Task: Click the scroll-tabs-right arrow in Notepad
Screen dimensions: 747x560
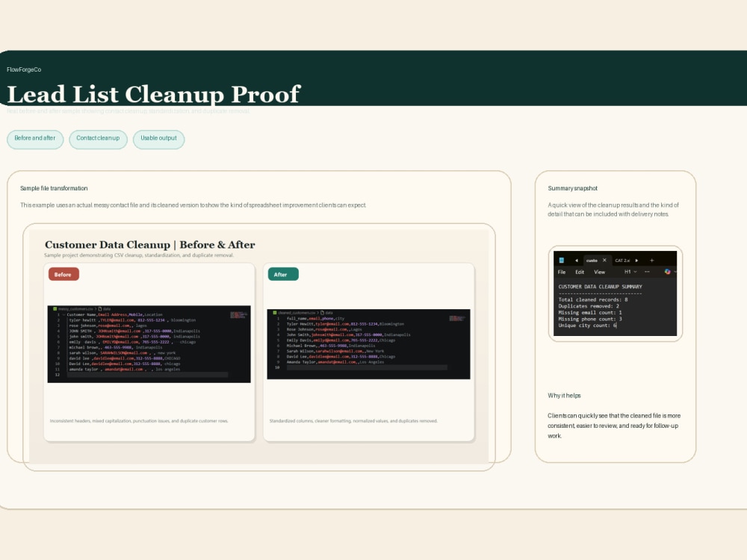Action: (637, 261)
